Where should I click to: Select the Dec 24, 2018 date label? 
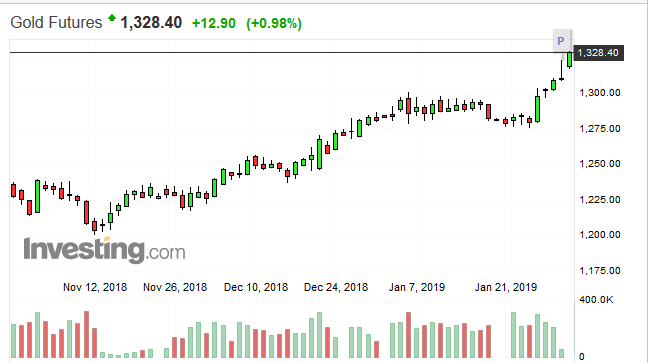336,287
